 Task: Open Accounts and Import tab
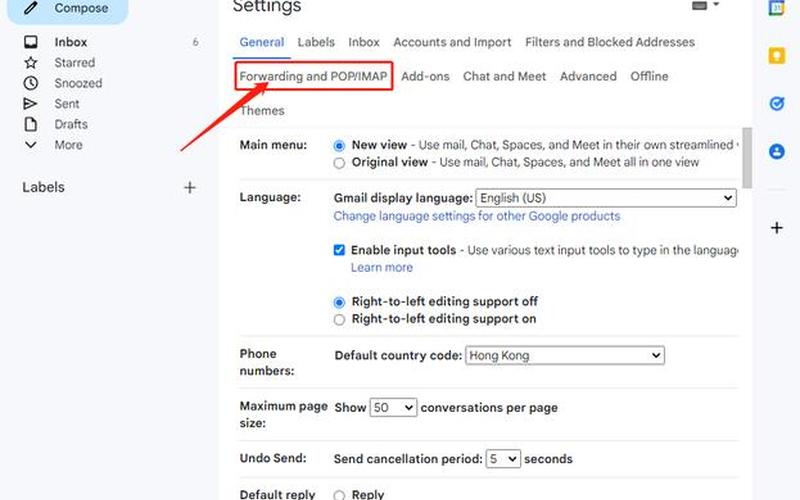[x=452, y=42]
